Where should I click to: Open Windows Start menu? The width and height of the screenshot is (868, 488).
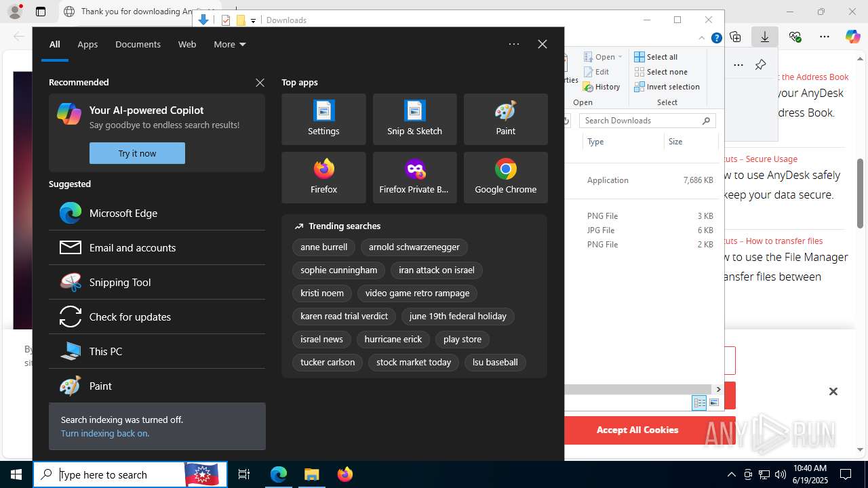pyautogui.click(x=16, y=474)
